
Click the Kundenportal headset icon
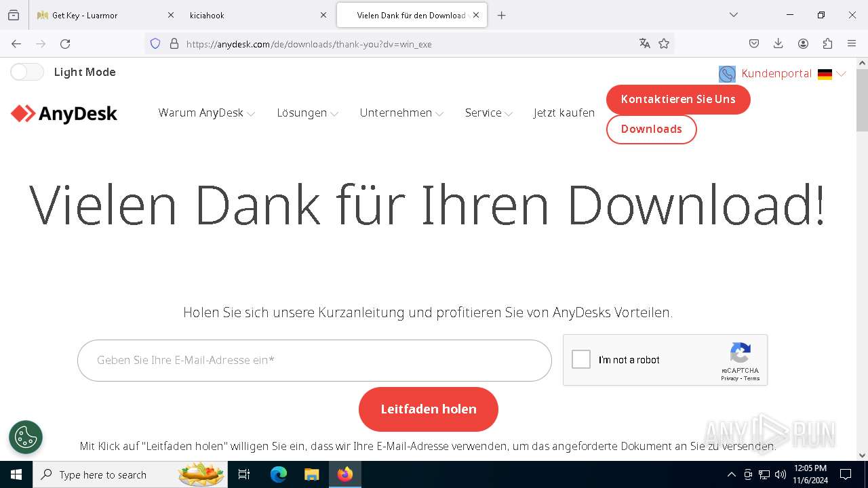[727, 74]
